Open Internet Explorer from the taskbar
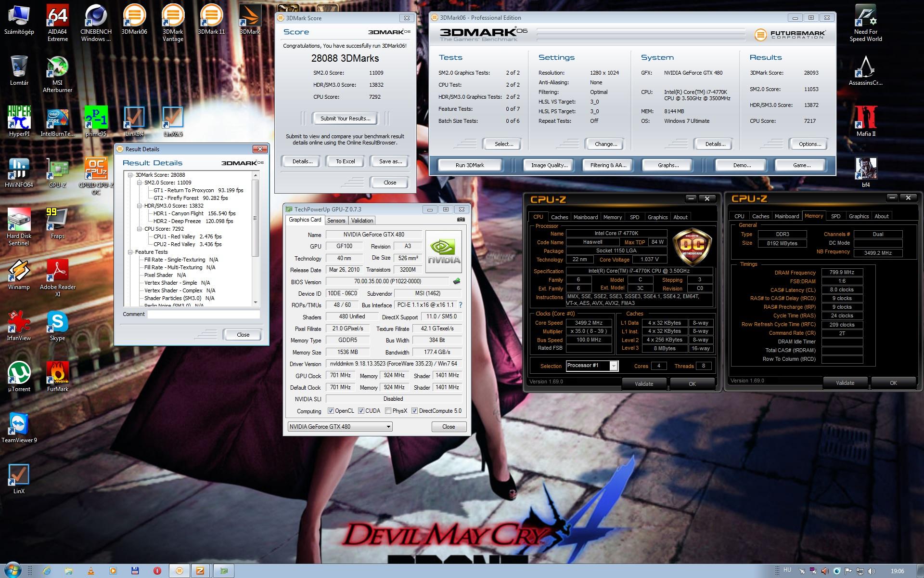Viewport: 924px width, 578px height. coord(47,571)
